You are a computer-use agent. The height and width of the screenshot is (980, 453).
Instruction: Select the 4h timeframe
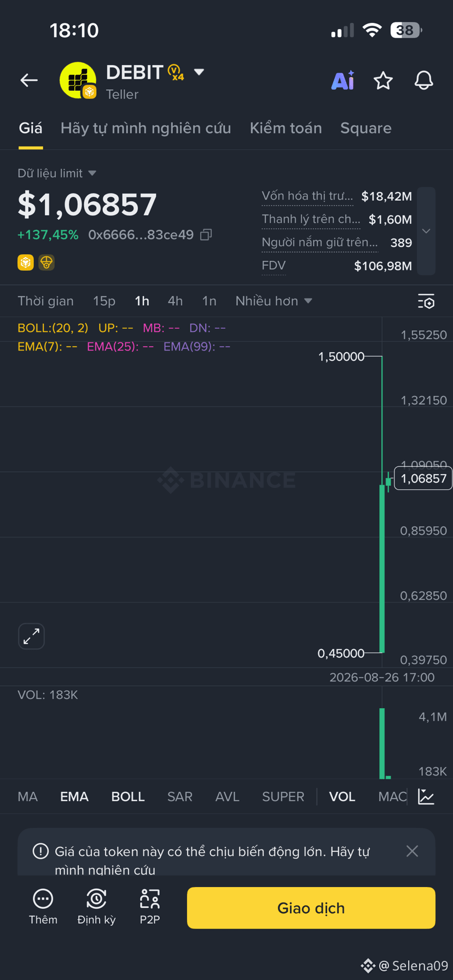tap(175, 301)
